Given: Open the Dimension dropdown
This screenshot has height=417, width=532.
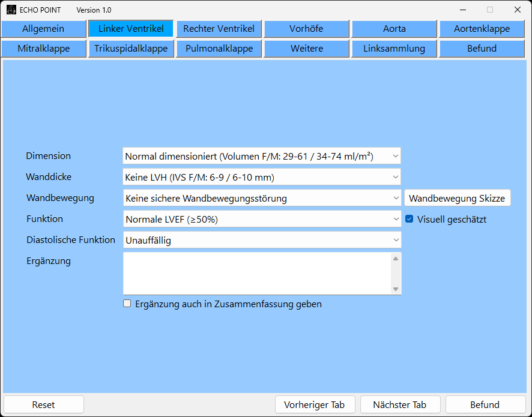Looking at the screenshot, I should (x=261, y=156).
